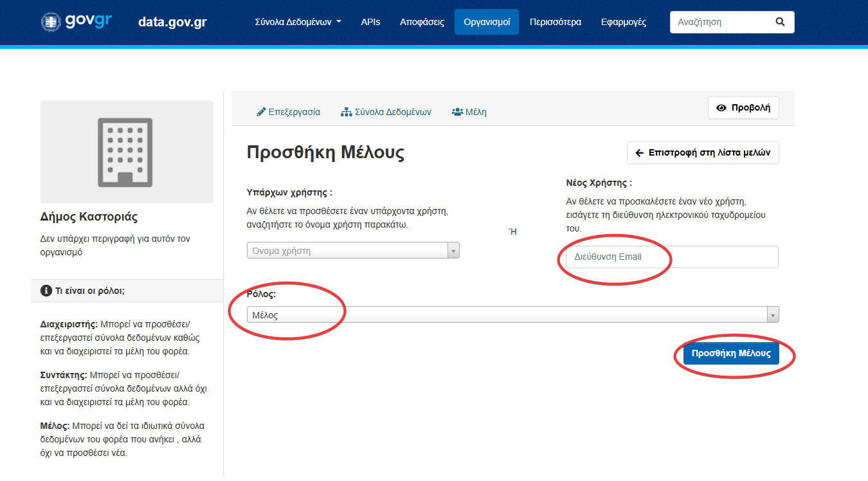Screen dimensions: 868x481
Task: Click the Δήμος Καστοριάς building image
Action: [x=126, y=152]
